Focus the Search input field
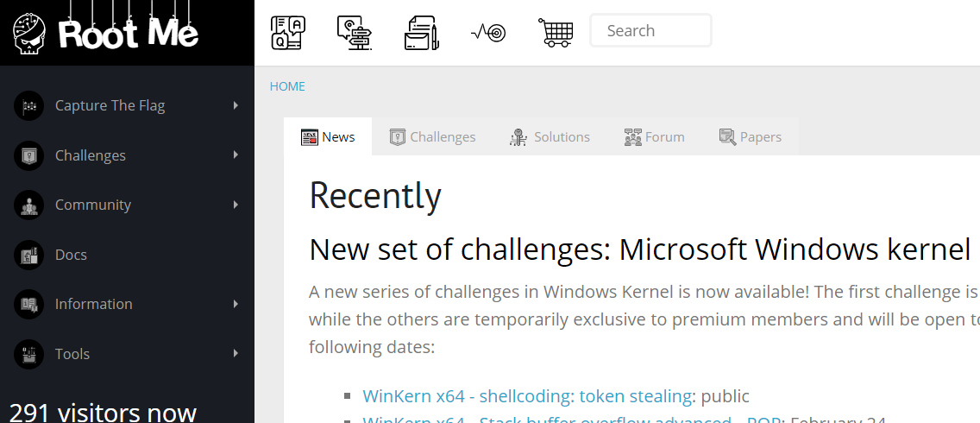Image resolution: width=980 pixels, height=423 pixels. (x=650, y=31)
